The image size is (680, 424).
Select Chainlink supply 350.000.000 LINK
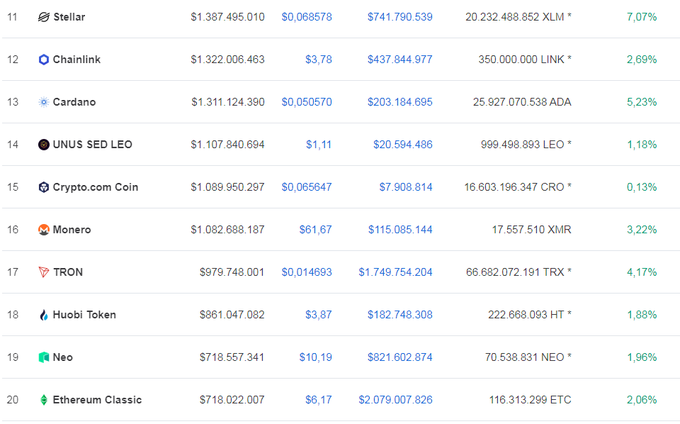coord(521,59)
